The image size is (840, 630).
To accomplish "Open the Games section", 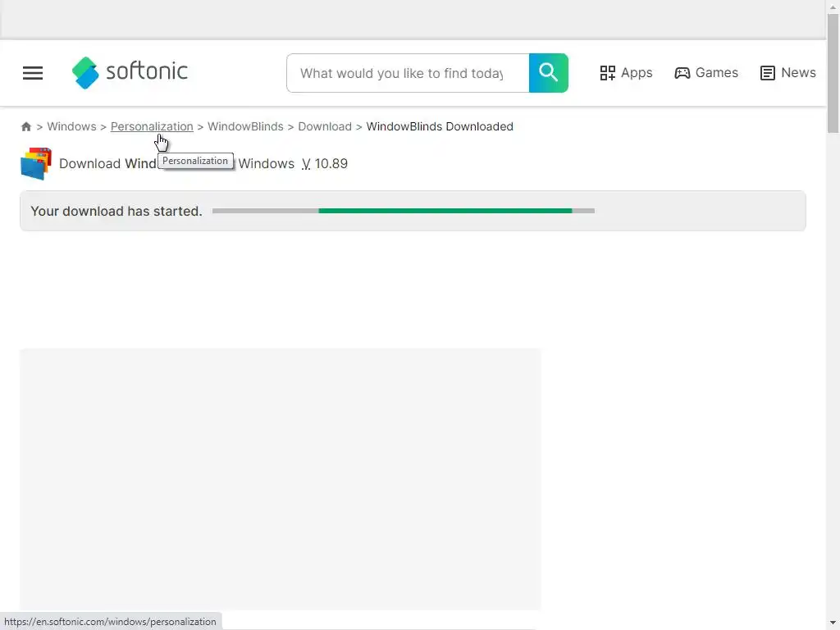I will coord(706,73).
